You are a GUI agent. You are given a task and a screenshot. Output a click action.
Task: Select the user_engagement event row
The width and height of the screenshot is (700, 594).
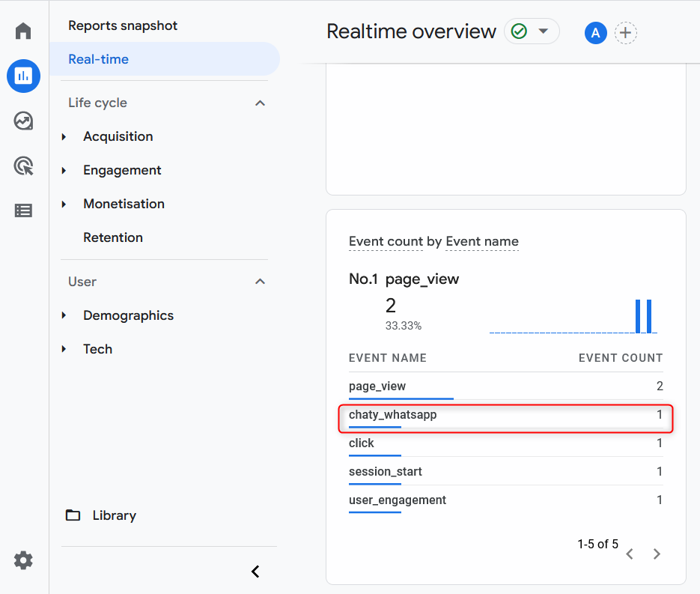pyautogui.click(x=506, y=500)
